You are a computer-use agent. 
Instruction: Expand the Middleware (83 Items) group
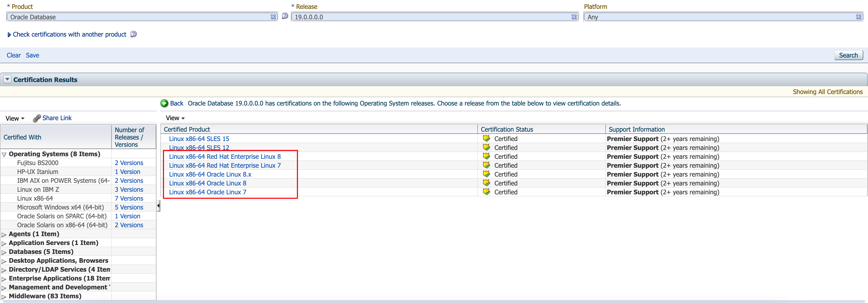(x=4, y=296)
